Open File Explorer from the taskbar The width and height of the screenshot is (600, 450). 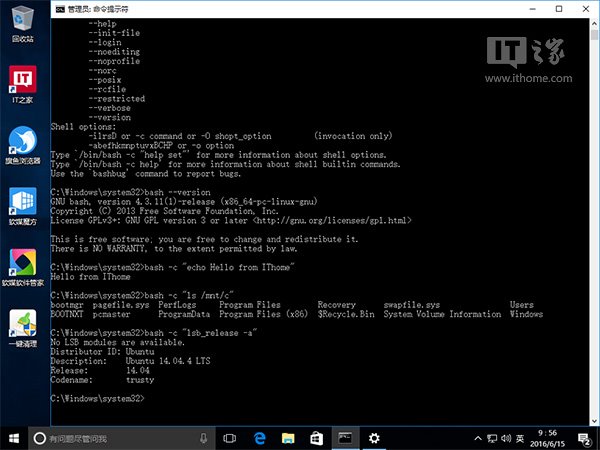coord(288,439)
